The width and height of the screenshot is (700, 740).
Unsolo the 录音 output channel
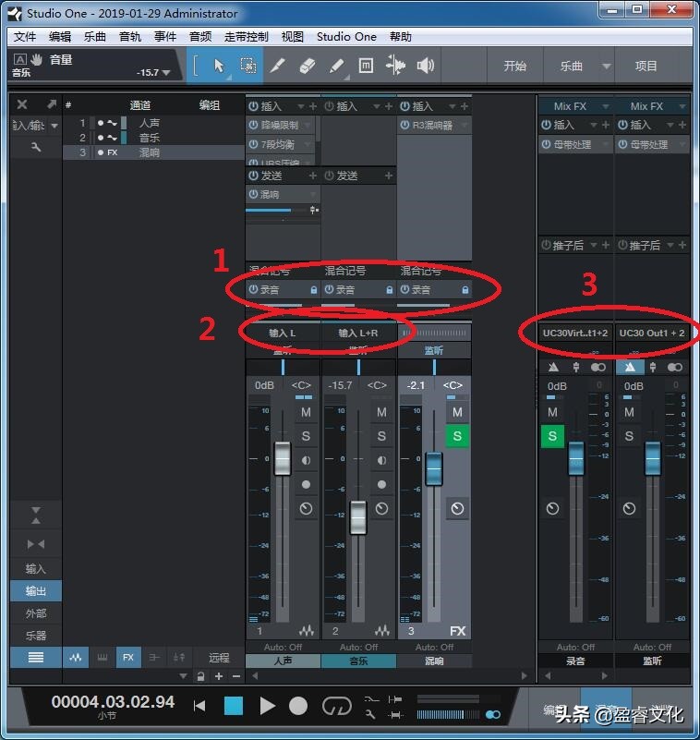(x=552, y=436)
